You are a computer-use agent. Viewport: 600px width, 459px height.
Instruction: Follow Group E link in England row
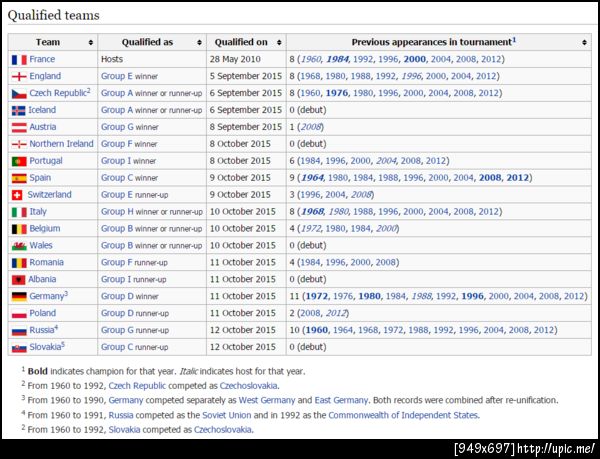pyautogui.click(x=117, y=76)
